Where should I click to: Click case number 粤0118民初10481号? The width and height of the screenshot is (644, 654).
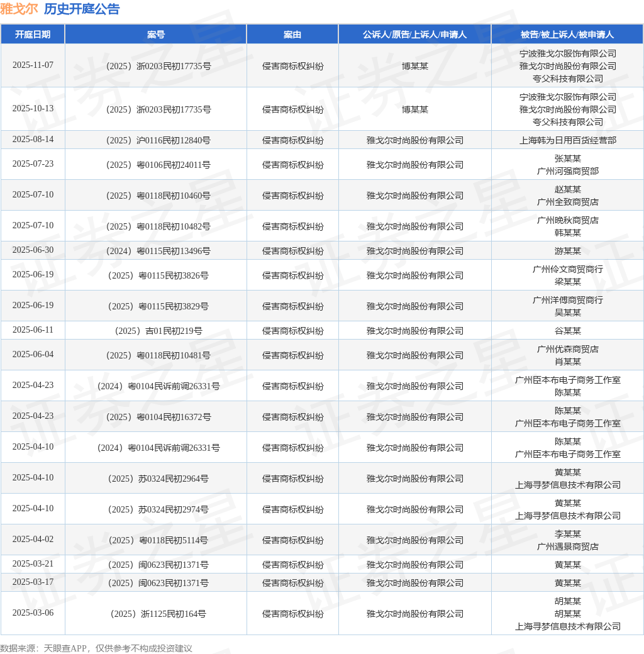(x=158, y=356)
